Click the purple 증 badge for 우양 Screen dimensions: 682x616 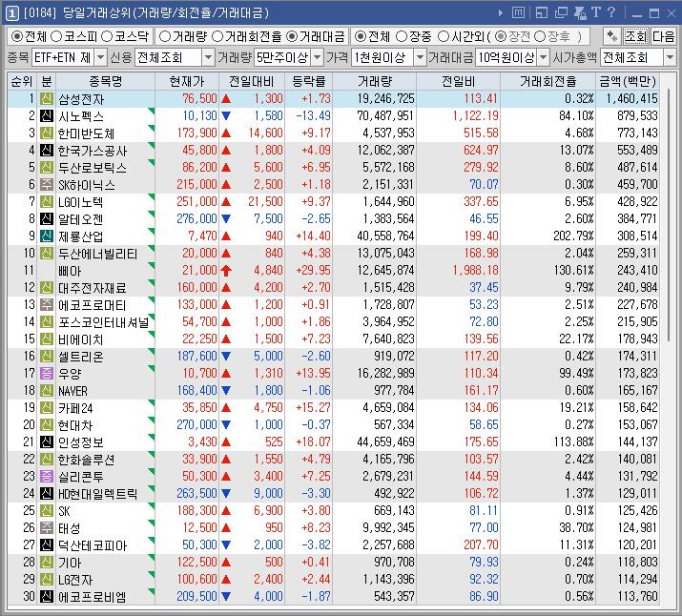47,373
